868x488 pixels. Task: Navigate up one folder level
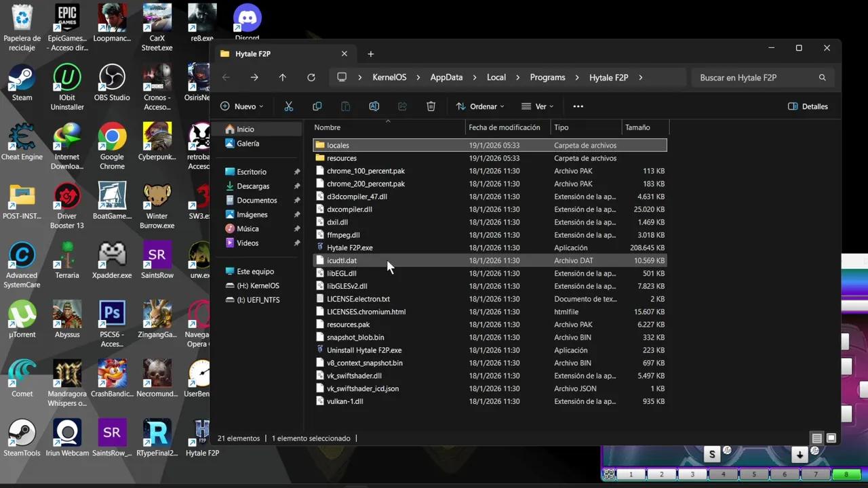(283, 77)
